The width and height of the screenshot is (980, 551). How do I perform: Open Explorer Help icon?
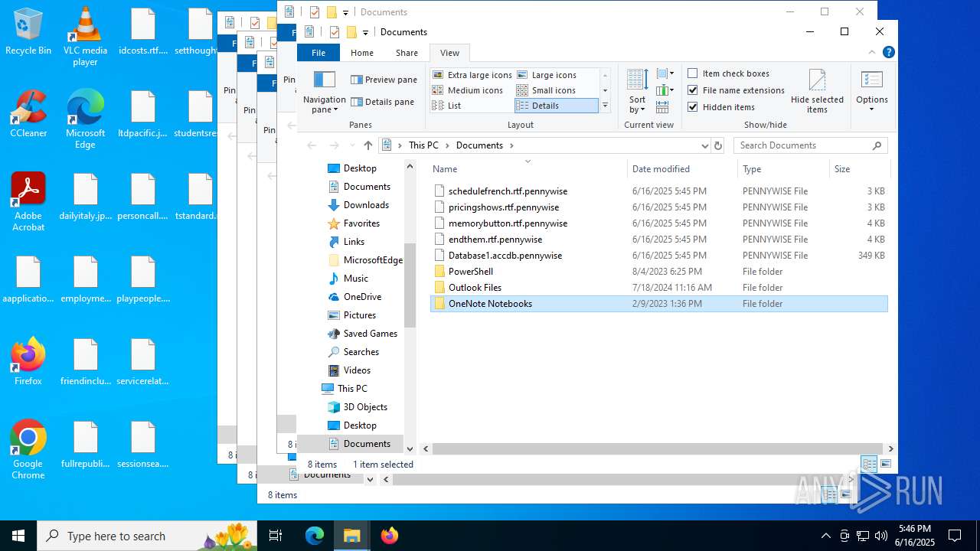[888, 53]
